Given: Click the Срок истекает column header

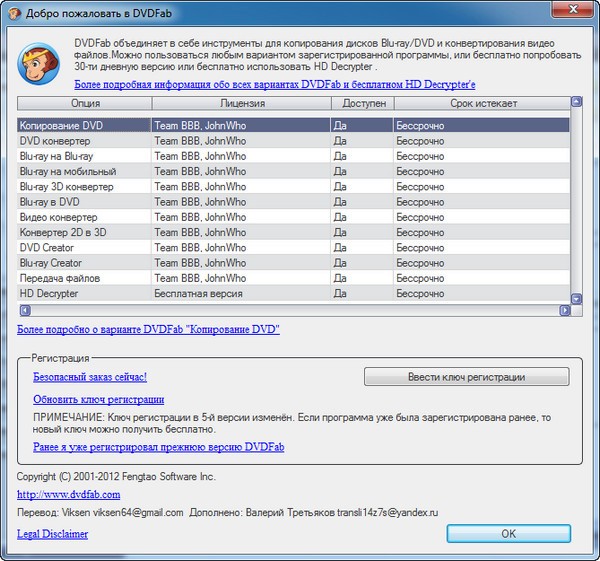Looking at the screenshot, I should [481, 103].
